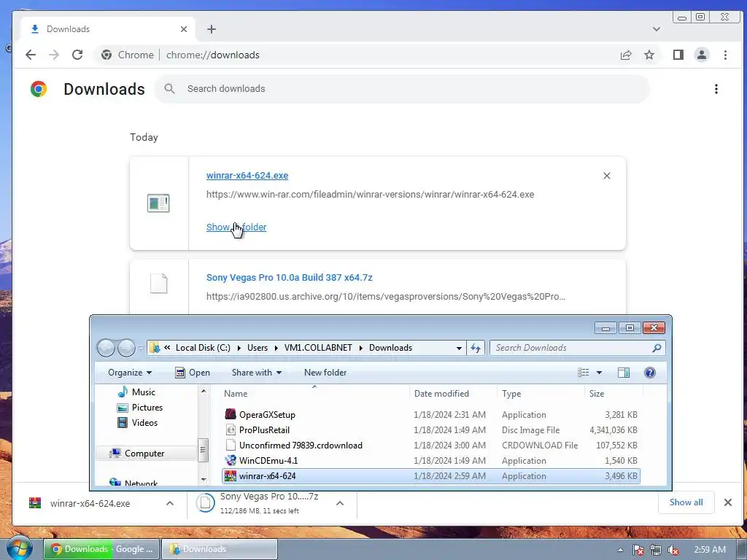The image size is (747, 560).
Task: Sort files by Size column header
Action: [x=614, y=393]
